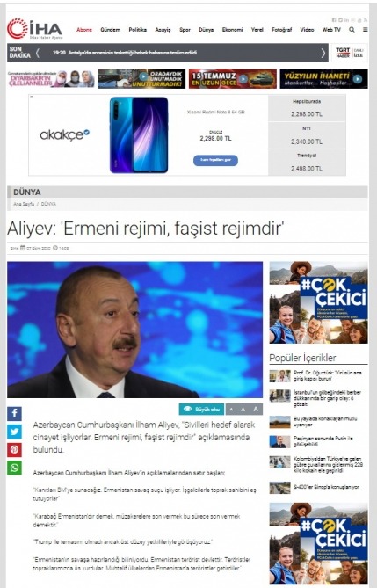Open the hamburger menu icon

click(365, 30)
